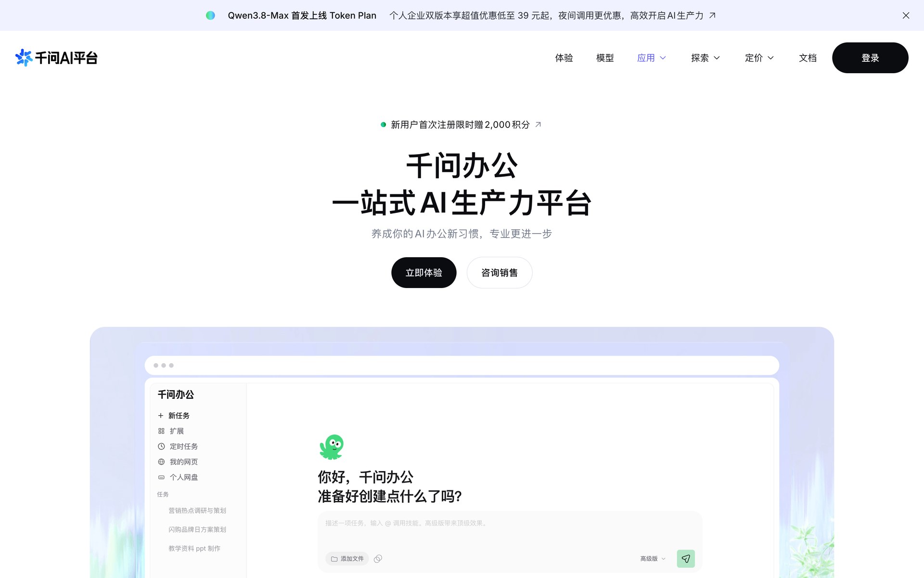Click the drive icon for 个人网盘
This screenshot has width=924, height=578.
pyautogui.click(x=161, y=477)
